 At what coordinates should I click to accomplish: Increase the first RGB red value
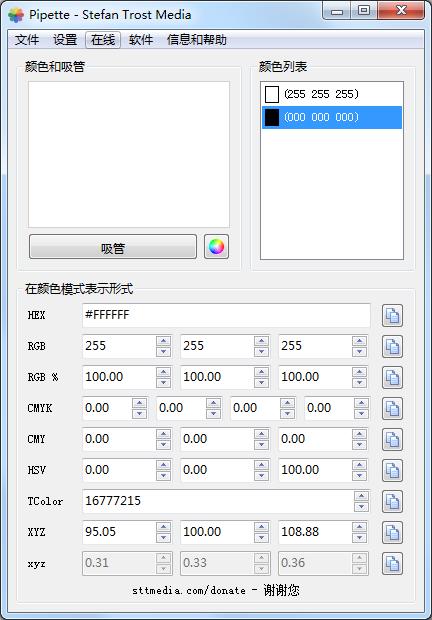pos(163,341)
